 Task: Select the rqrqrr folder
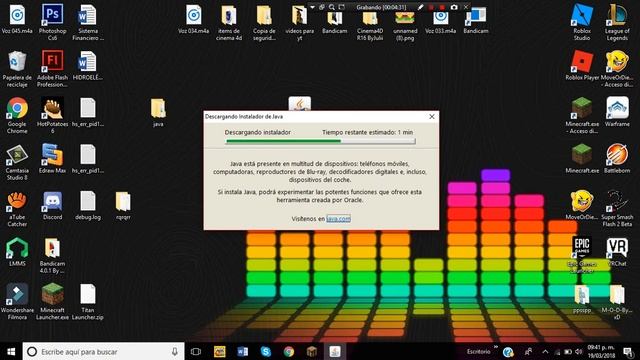[x=123, y=205]
